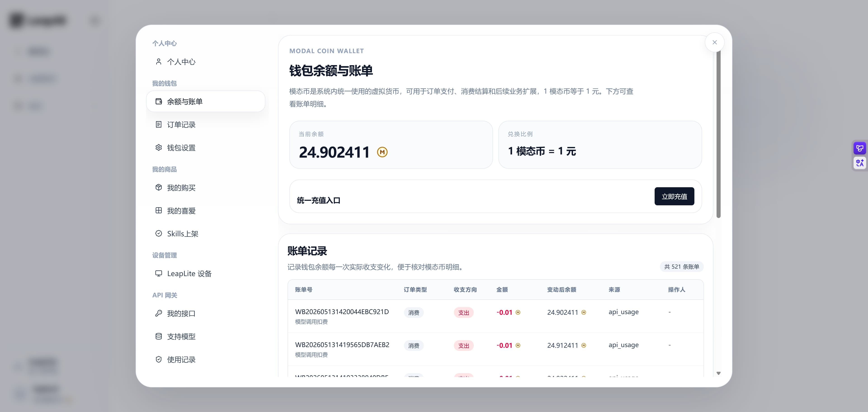The height and width of the screenshot is (412, 868).
Task: Click the box icon for 我的购买
Action: point(158,187)
